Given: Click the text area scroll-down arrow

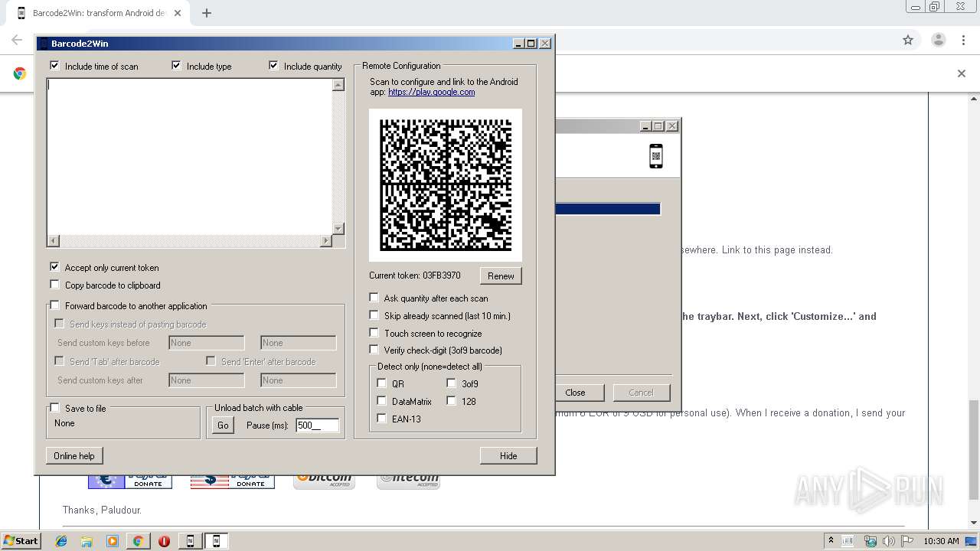Looking at the screenshot, I should (x=338, y=229).
